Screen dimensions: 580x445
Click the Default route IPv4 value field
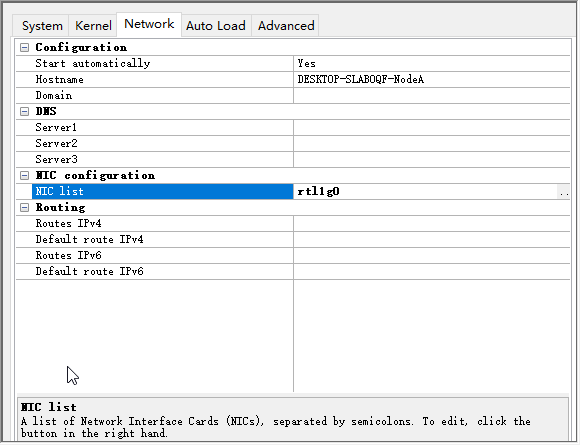click(x=432, y=239)
